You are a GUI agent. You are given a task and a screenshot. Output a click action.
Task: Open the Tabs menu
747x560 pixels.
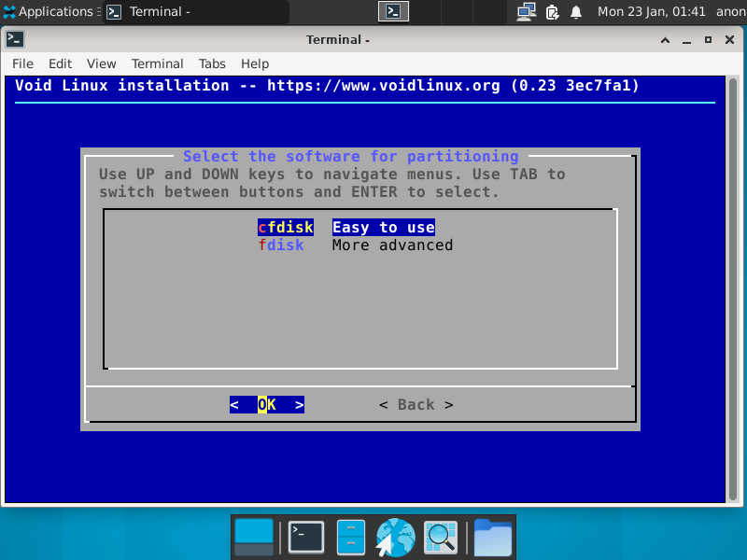[212, 63]
